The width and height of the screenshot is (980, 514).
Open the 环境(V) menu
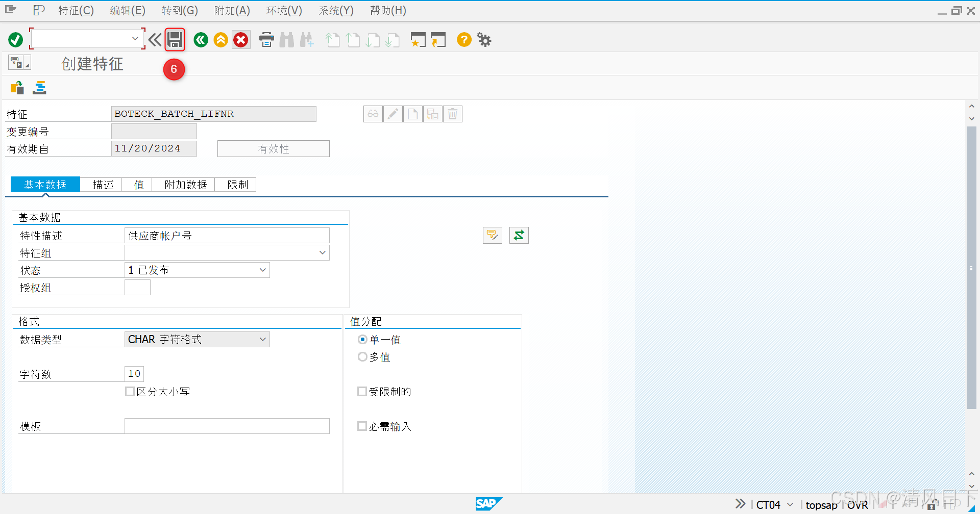click(x=284, y=10)
